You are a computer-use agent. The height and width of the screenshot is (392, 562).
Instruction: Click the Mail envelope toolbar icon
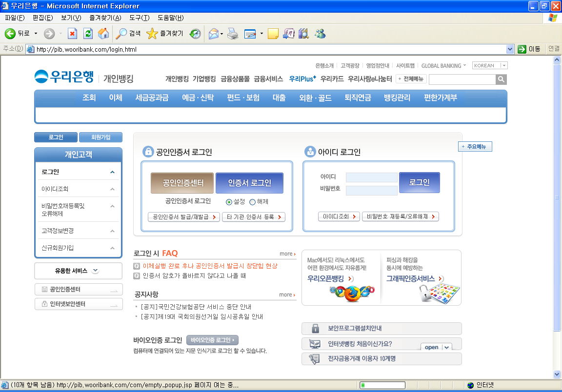[x=214, y=34]
